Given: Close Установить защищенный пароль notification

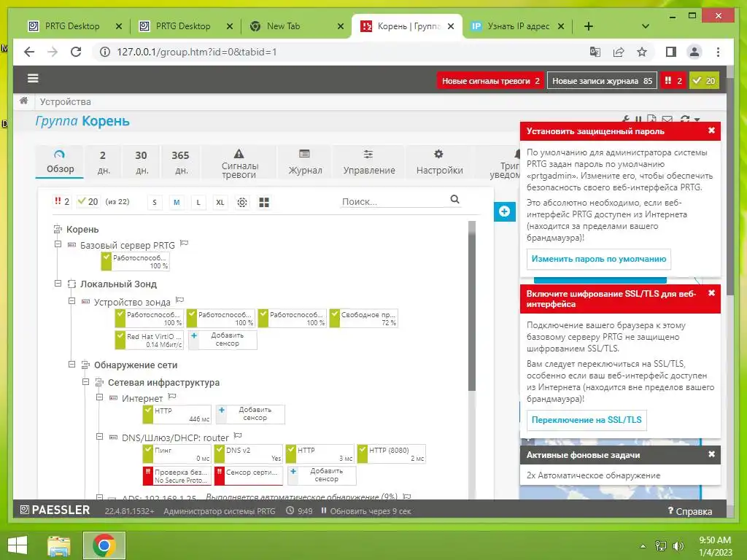Looking at the screenshot, I should 711,131.
